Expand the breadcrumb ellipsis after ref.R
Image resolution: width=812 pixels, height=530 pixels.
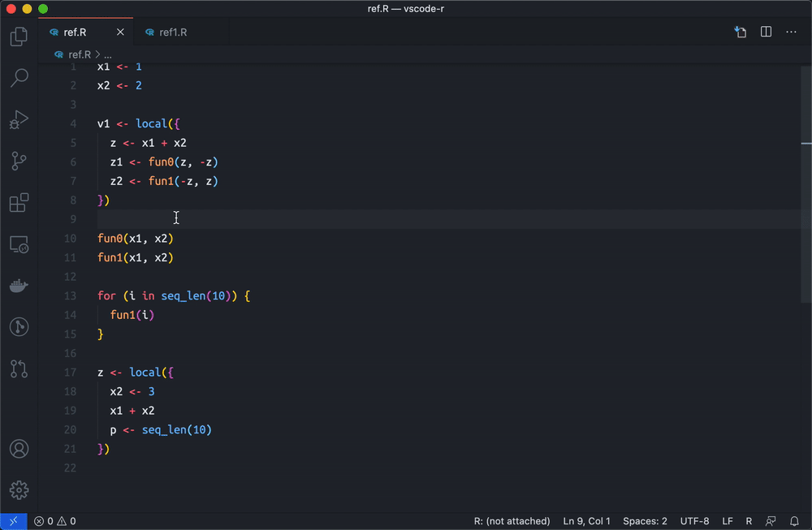(108, 55)
